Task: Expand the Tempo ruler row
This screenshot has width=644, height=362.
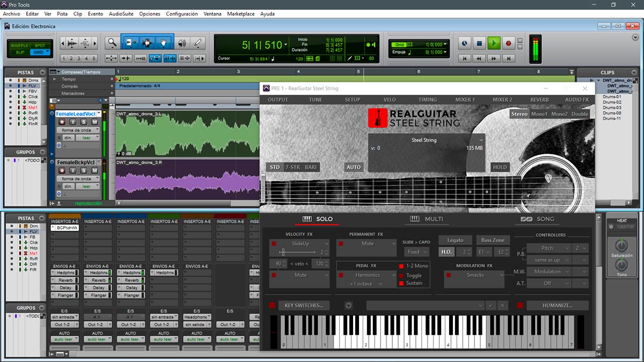Action: click(54, 79)
